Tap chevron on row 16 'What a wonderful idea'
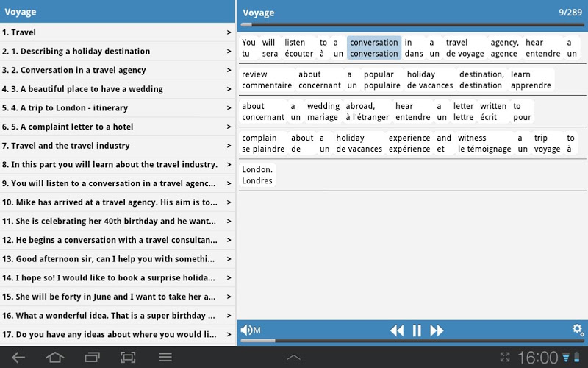588x368 pixels. (x=229, y=316)
